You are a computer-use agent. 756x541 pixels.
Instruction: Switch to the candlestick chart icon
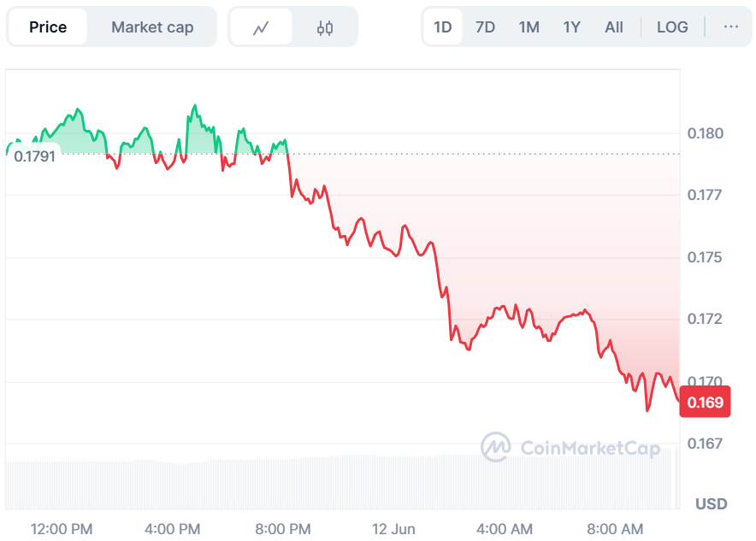[x=324, y=27]
